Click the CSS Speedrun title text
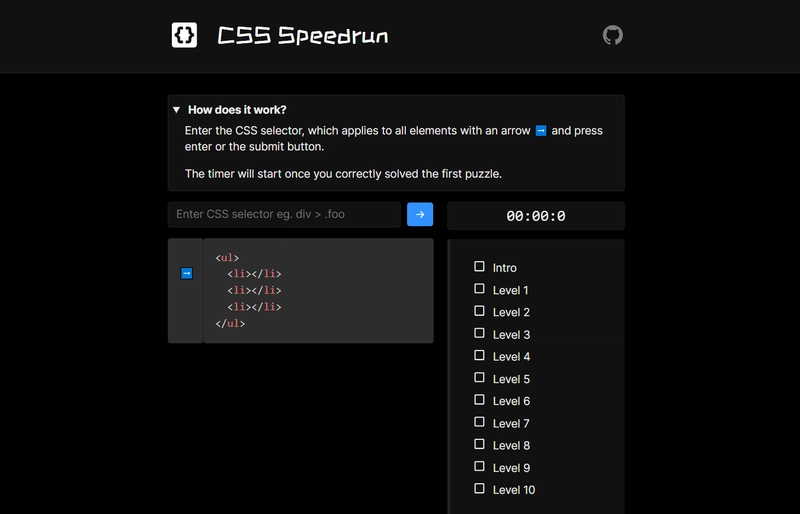This screenshot has height=514, width=800. 303,36
